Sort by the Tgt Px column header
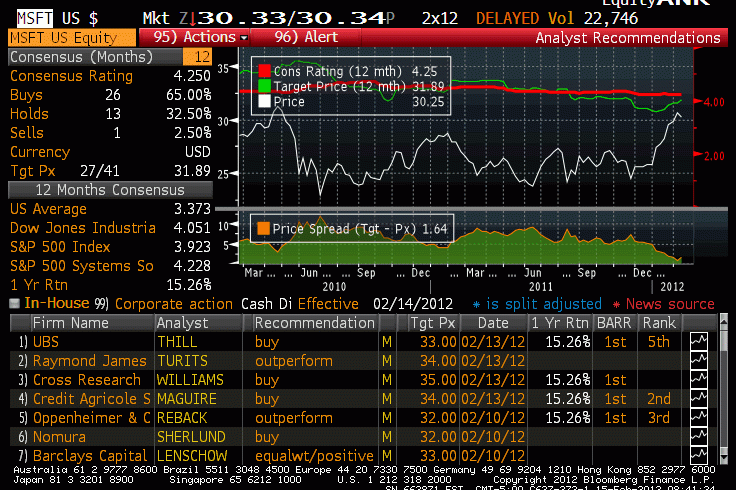Screen dimensions: 736x490 pos(432,323)
